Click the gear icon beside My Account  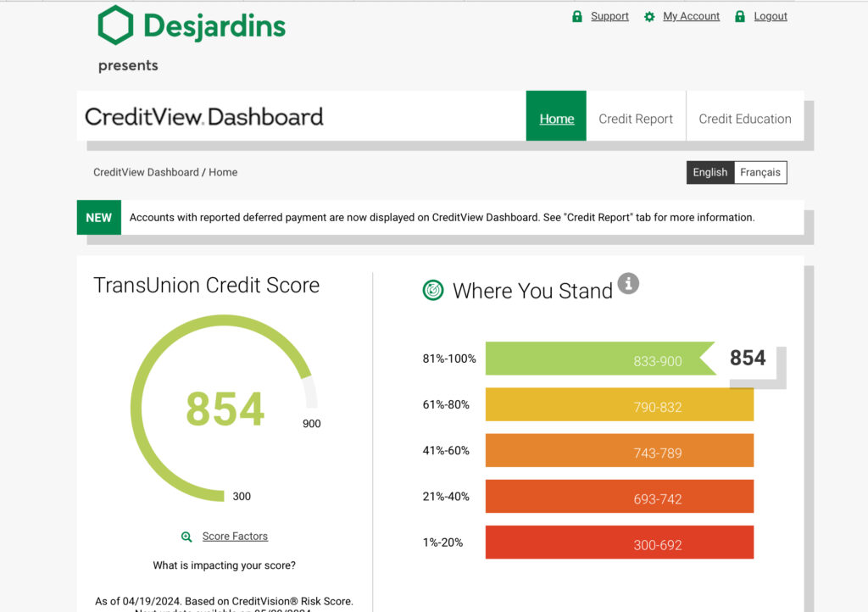(649, 16)
